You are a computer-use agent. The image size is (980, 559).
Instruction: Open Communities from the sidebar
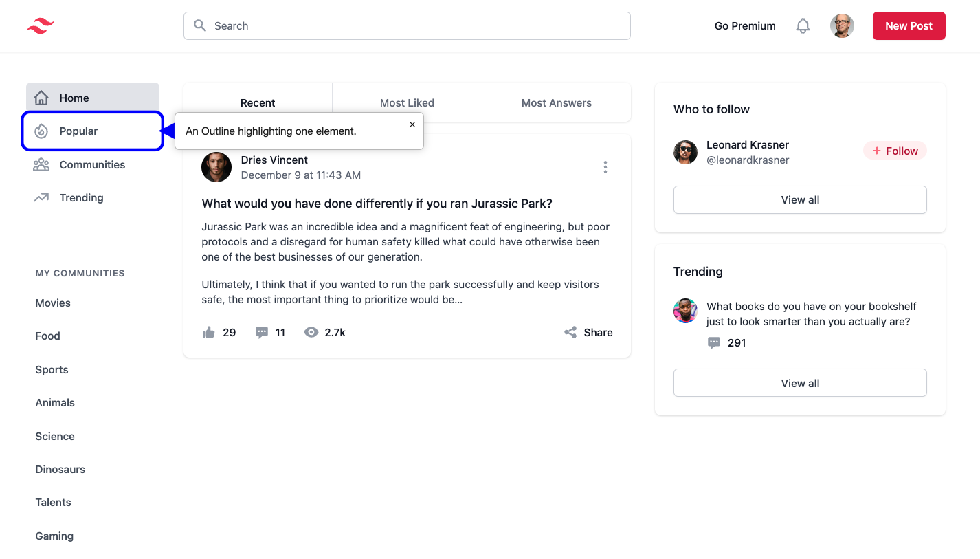[x=92, y=165]
